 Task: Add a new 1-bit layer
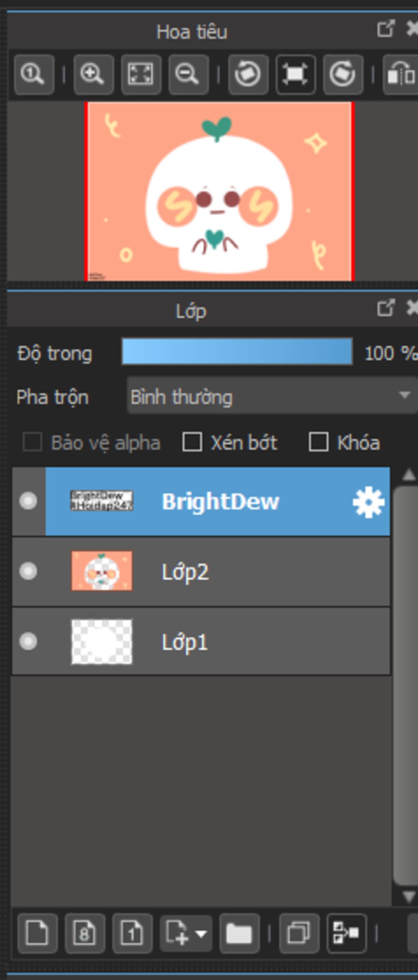click(x=132, y=933)
